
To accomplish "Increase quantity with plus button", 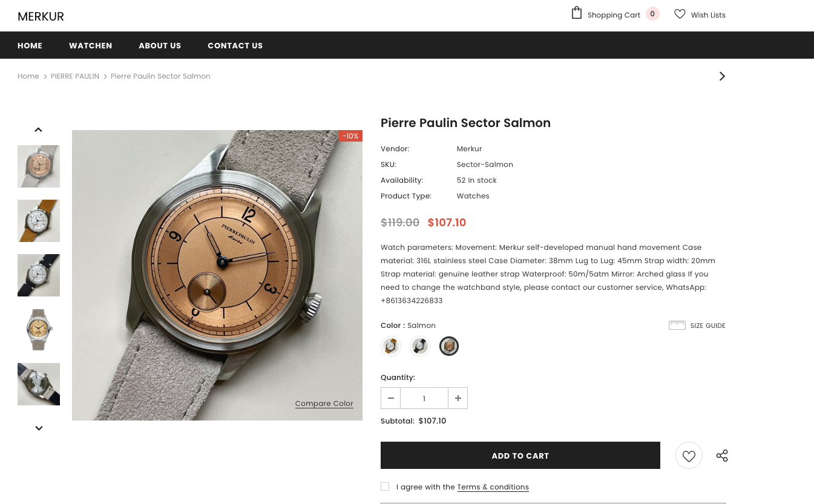I will (458, 398).
